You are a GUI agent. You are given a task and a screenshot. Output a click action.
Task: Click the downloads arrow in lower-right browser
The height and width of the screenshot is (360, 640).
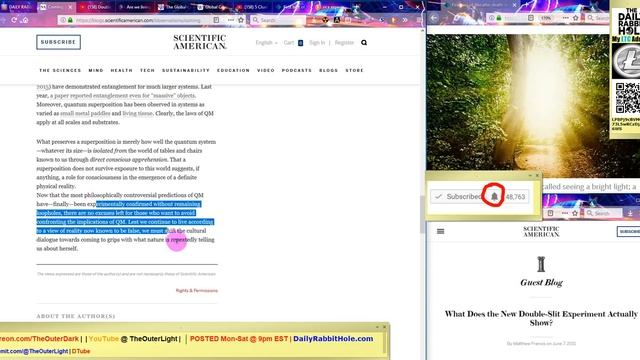click(630, 213)
